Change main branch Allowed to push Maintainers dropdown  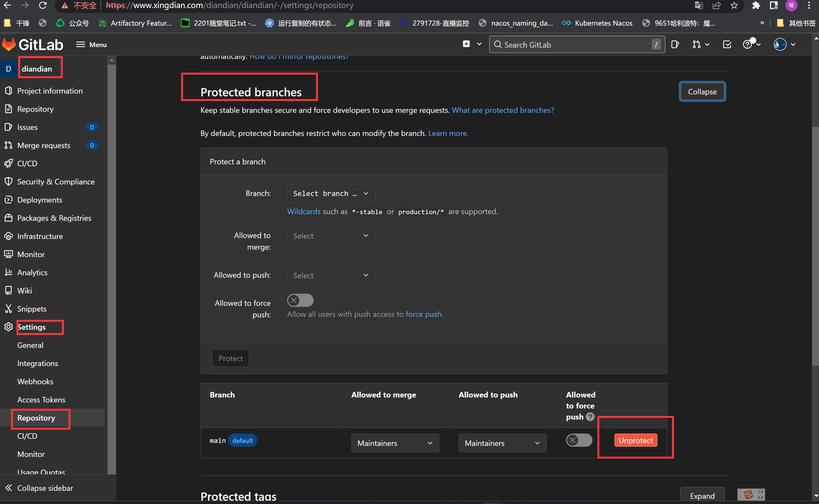502,443
